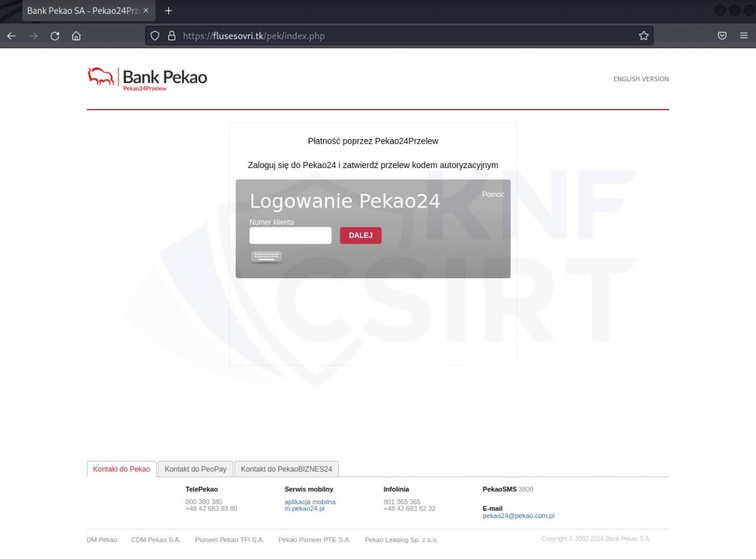Open the on-screen virtual keyboard icon
This screenshot has height=559, width=756.
(x=266, y=256)
